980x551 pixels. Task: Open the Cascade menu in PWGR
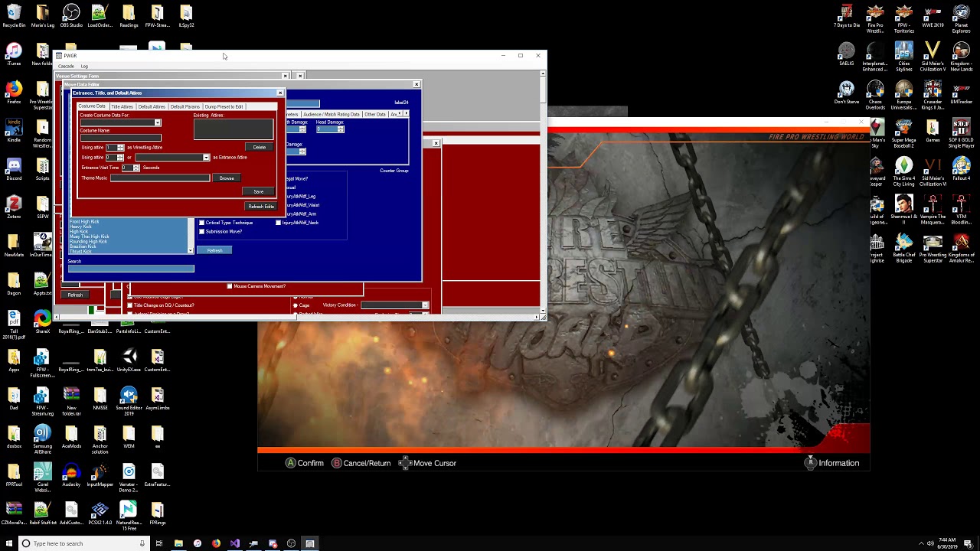click(66, 66)
